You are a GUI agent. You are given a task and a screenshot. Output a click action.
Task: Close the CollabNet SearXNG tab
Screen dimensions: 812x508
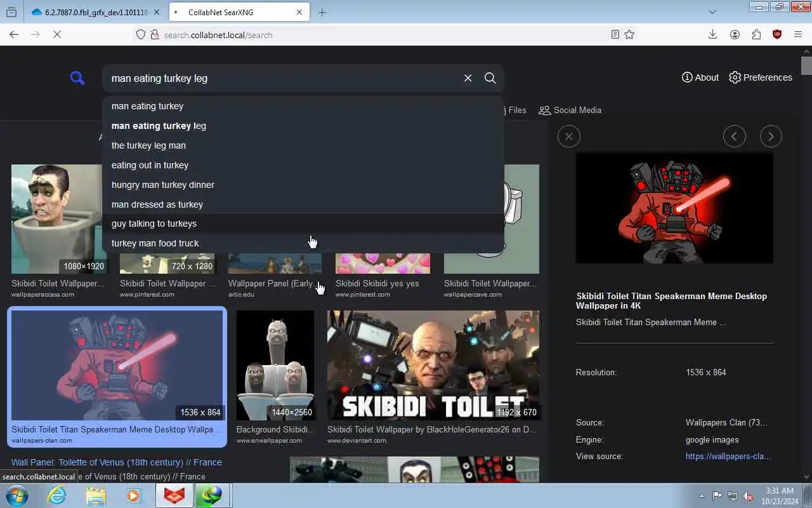(x=299, y=12)
